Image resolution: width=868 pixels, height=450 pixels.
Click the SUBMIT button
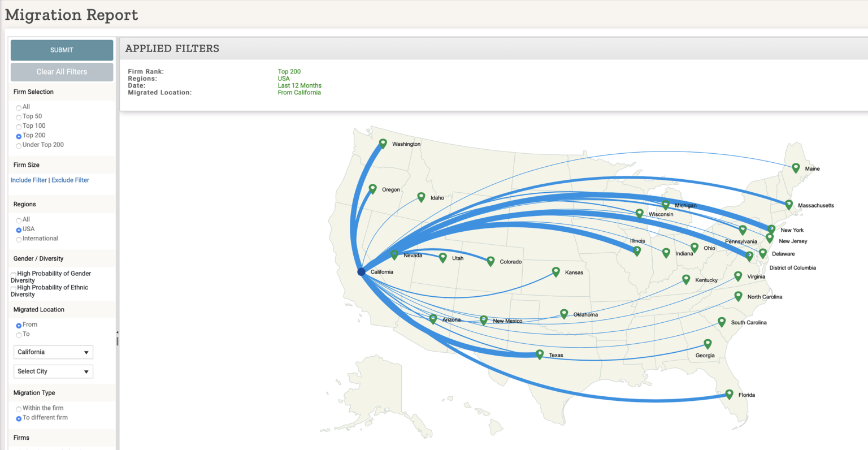(62, 50)
